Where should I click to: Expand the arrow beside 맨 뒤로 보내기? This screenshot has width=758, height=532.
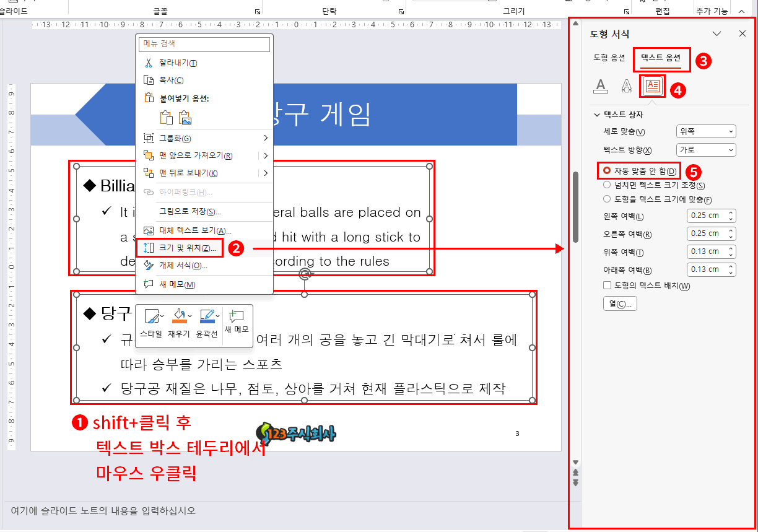266,173
